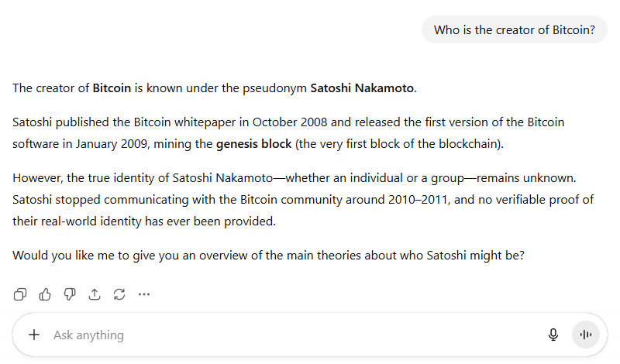Open the plus attachment menu
This screenshot has height=364, width=620.
[x=34, y=335]
